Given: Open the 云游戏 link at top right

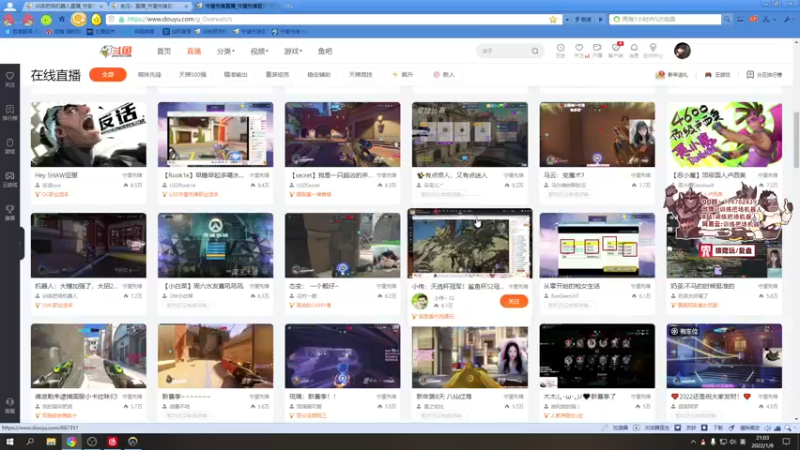Looking at the screenshot, I should click(717, 74).
